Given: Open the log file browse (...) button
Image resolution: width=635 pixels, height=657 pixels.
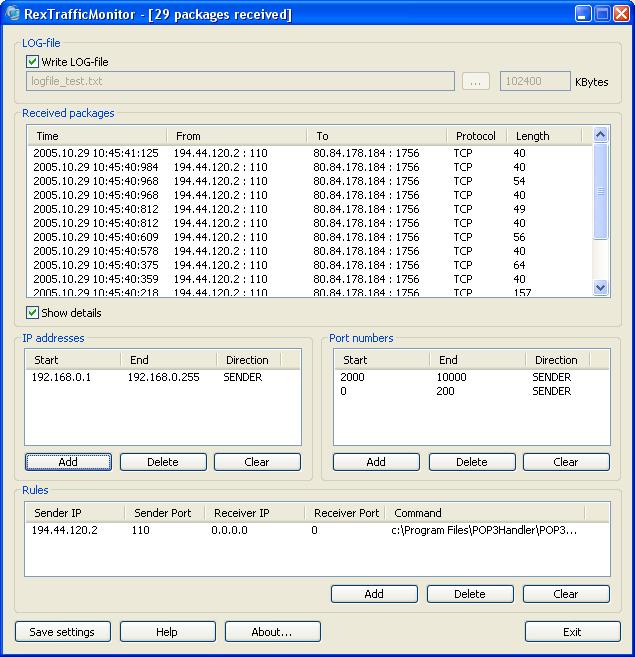Looking at the screenshot, I should click(x=476, y=81).
